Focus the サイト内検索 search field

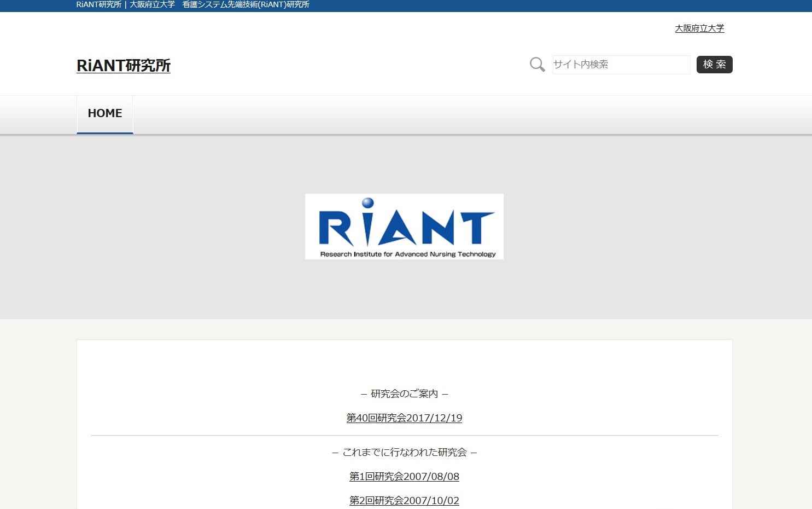coord(621,65)
